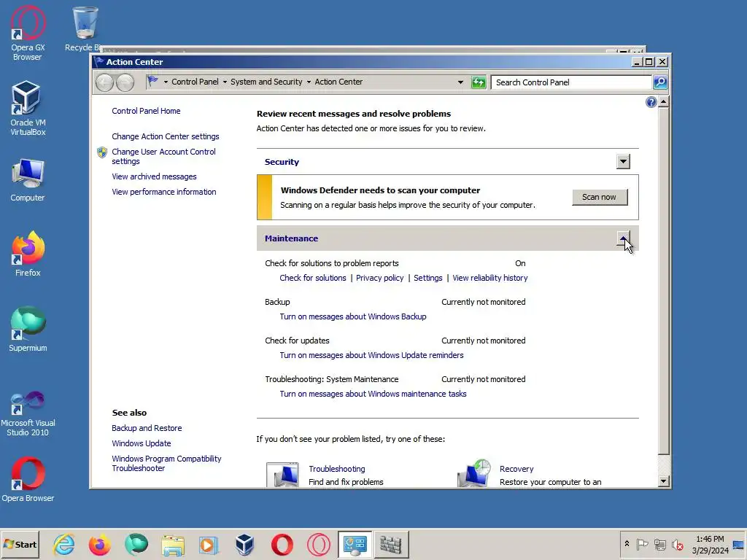The height and width of the screenshot is (560, 747).
Task: Click the Show desktop icon by clock
Action: click(739, 544)
